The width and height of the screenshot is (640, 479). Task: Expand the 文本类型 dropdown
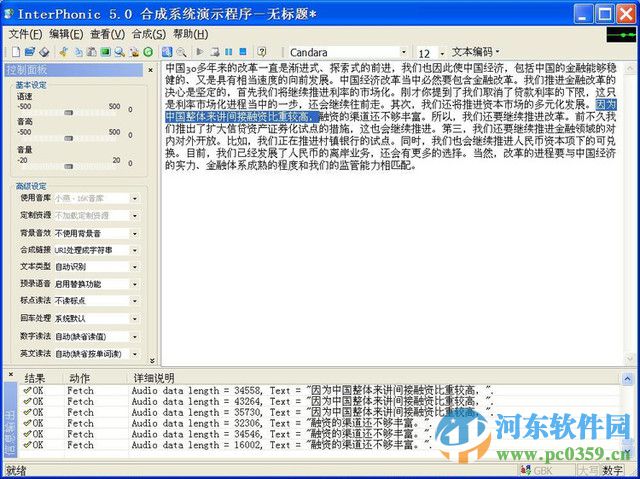(x=135, y=267)
